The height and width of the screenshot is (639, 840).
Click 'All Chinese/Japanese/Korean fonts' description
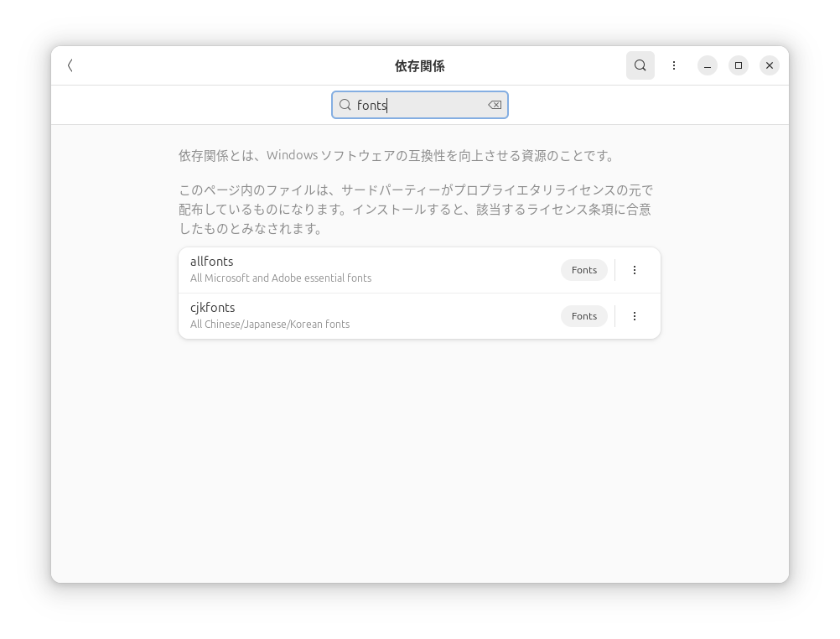point(270,325)
